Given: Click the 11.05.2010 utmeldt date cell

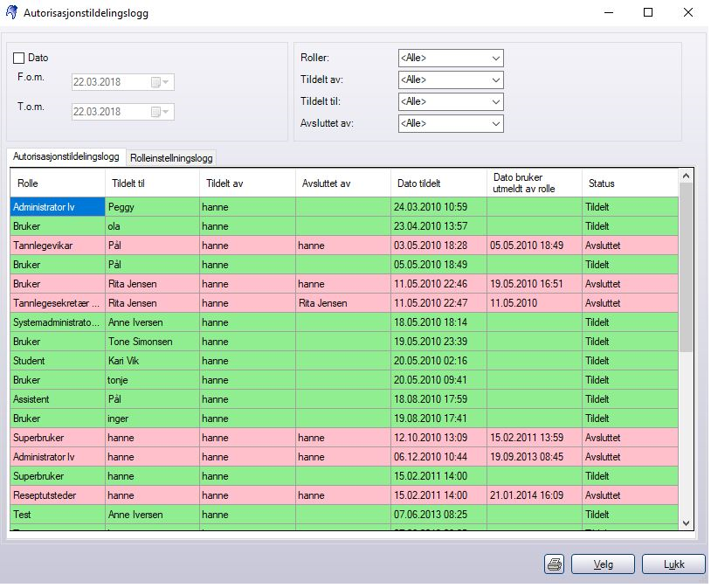Looking at the screenshot, I should 535,303.
